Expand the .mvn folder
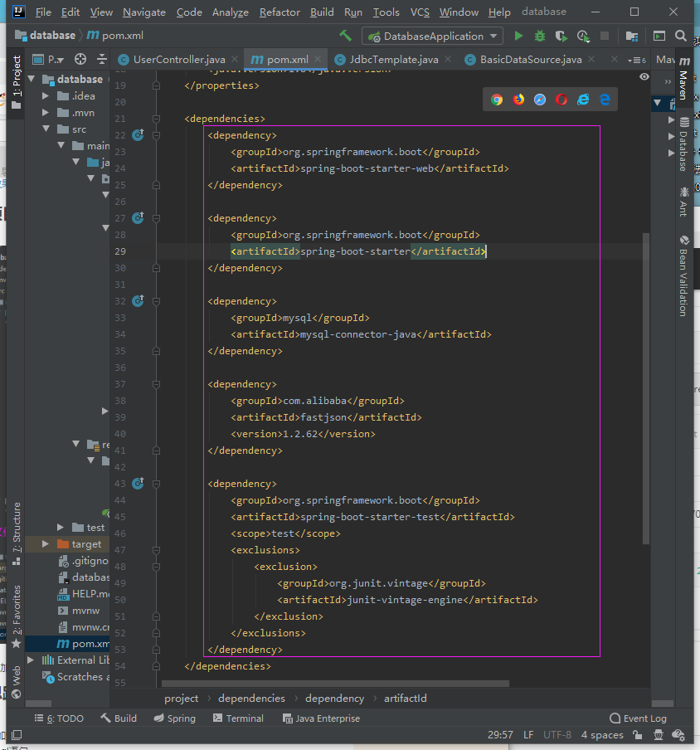This screenshot has width=700, height=750. (46, 112)
